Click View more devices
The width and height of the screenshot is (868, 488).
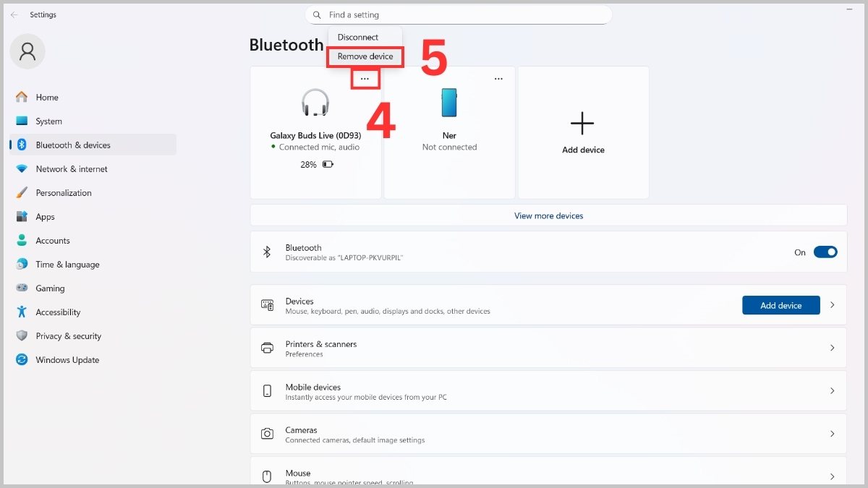[x=548, y=215]
